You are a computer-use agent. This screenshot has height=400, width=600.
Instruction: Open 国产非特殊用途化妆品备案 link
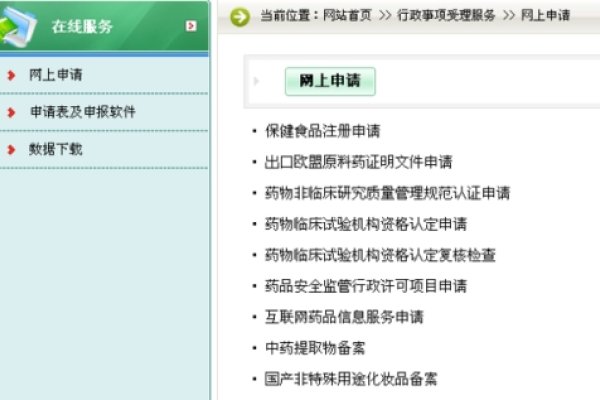pos(351,379)
